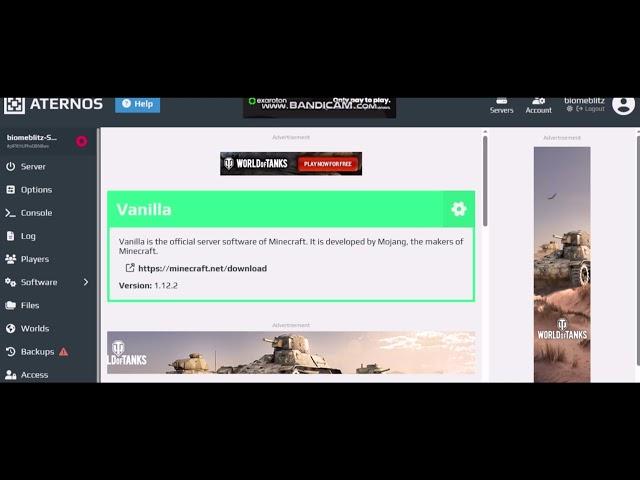The image size is (640, 480).
Task: Click the Access user-lock icon
Action: 11,375
